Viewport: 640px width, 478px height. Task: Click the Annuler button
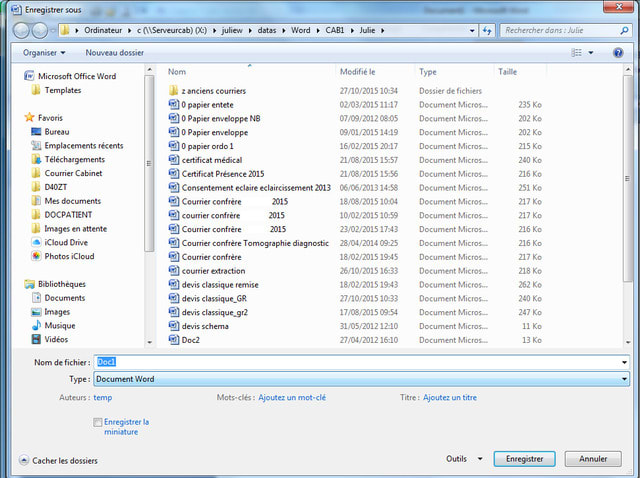click(593, 459)
